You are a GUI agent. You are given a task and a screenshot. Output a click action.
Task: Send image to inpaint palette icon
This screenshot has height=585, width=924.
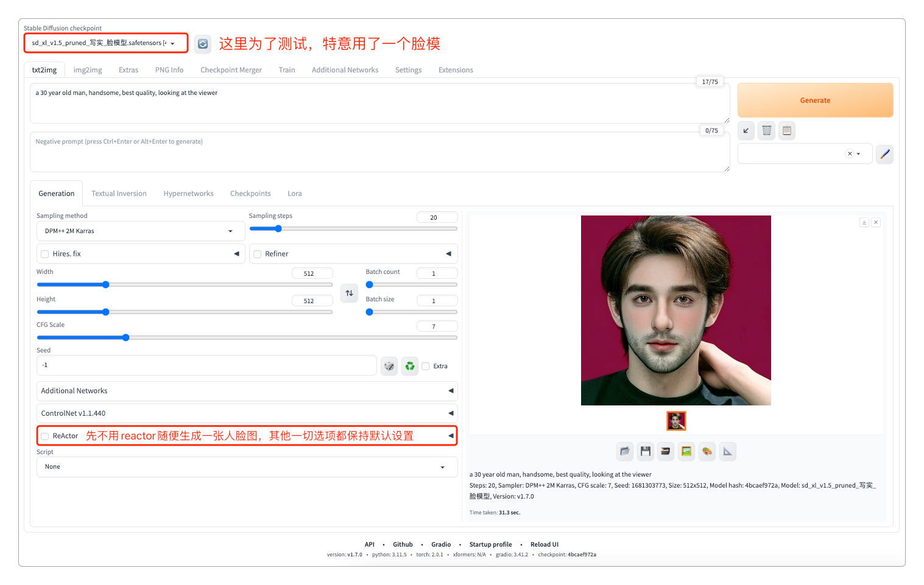pos(707,451)
